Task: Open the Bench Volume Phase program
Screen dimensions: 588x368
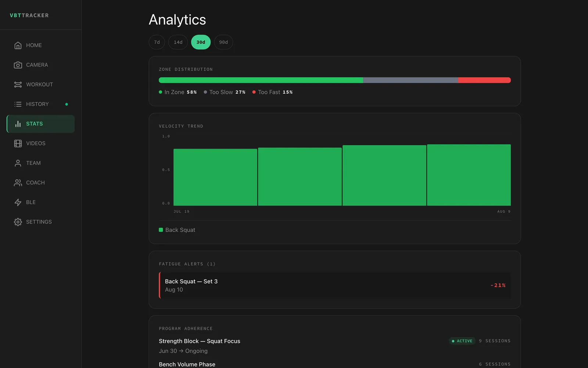Action: (187, 364)
